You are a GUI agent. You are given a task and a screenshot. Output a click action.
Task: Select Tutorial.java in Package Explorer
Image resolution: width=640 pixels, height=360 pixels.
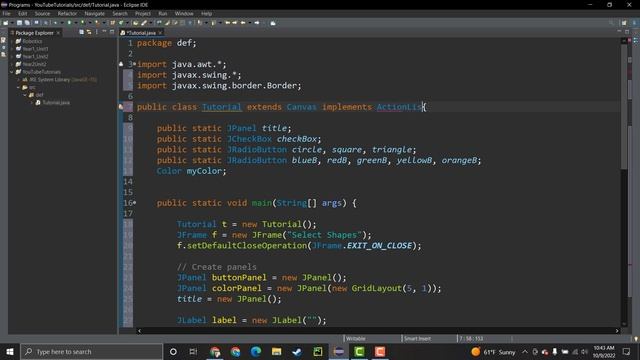pyautogui.click(x=56, y=102)
